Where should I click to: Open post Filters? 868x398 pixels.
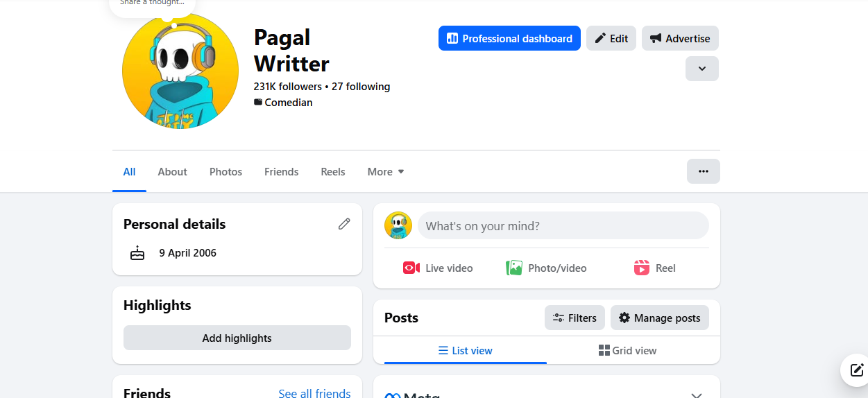coord(575,318)
